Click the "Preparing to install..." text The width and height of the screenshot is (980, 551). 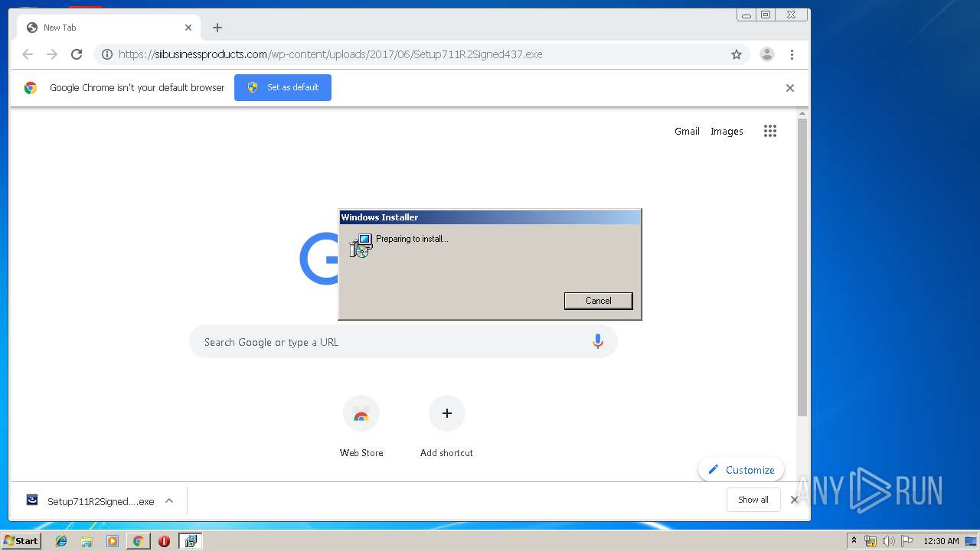pyautogui.click(x=412, y=239)
